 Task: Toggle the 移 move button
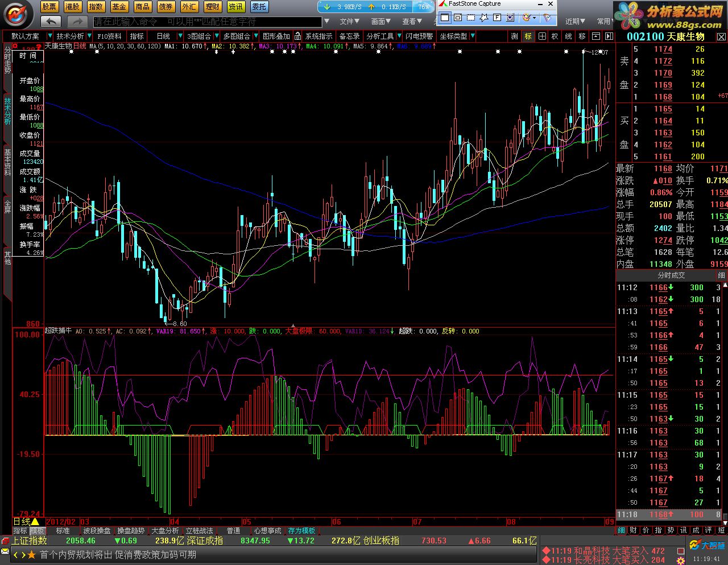[x=582, y=36]
